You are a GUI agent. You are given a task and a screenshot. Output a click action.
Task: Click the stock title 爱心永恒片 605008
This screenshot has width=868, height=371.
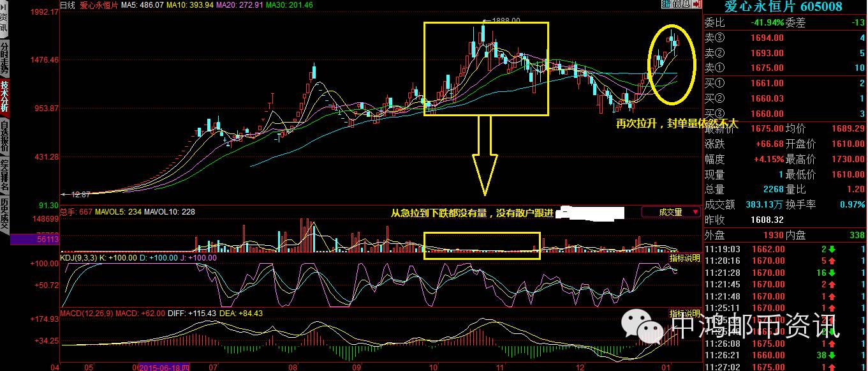(784, 6)
